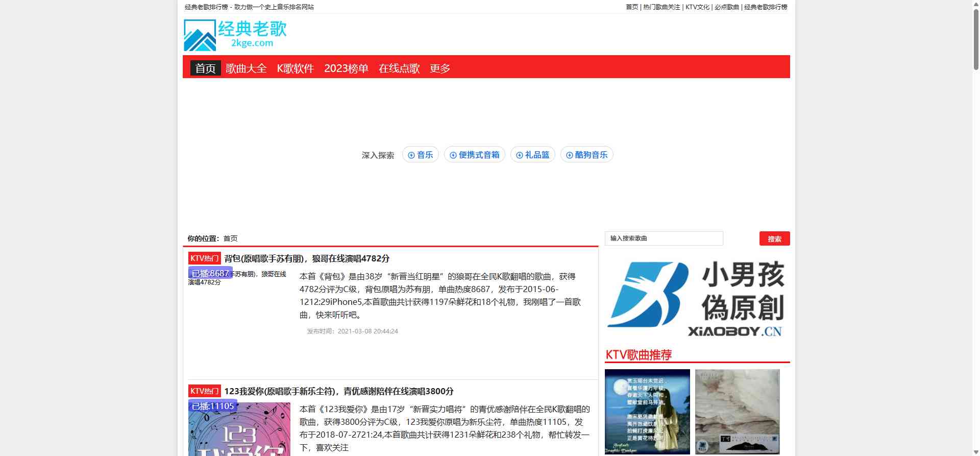
Task: Click the 经典老歌 2kge.com site logo
Action: click(x=235, y=35)
